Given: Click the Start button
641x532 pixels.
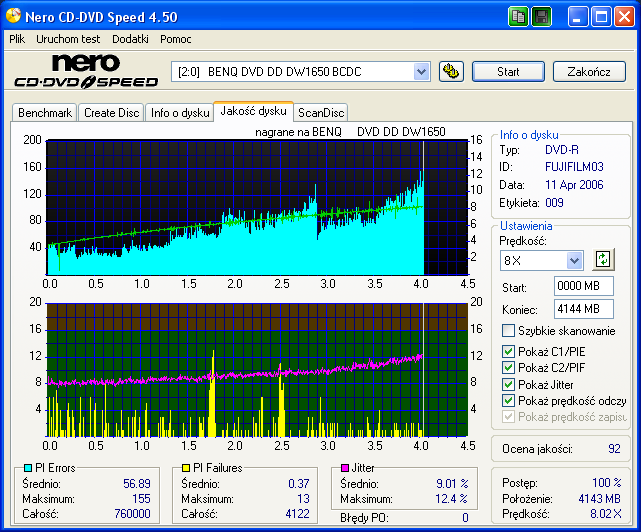Looking at the screenshot, I should (508, 72).
